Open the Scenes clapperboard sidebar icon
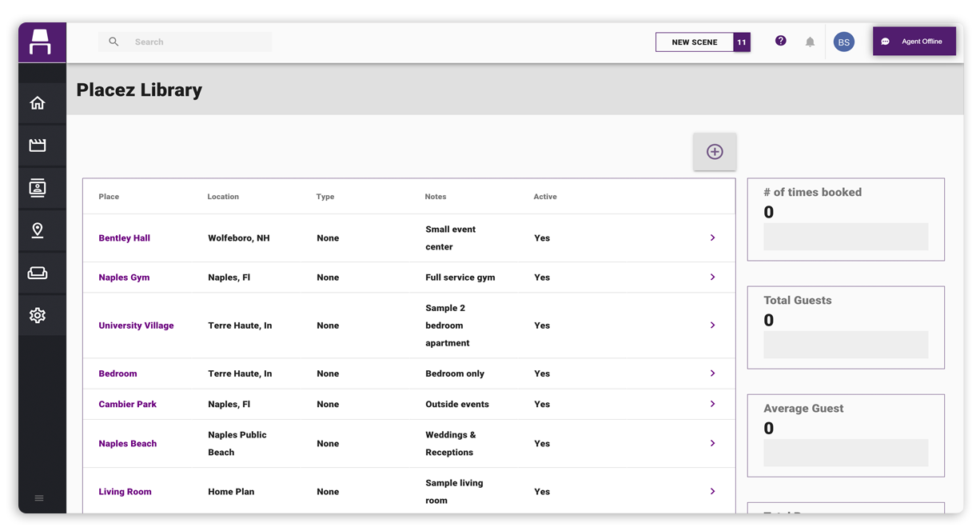 38,146
